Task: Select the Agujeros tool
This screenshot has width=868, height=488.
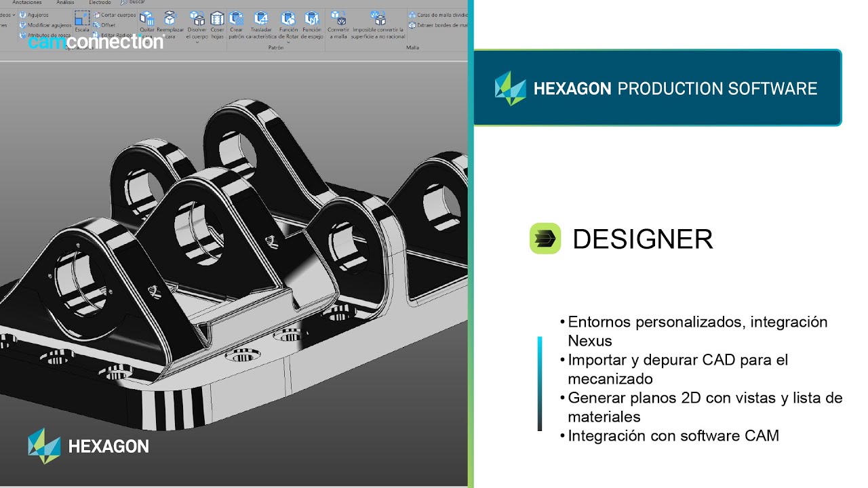Action: [x=34, y=15]
